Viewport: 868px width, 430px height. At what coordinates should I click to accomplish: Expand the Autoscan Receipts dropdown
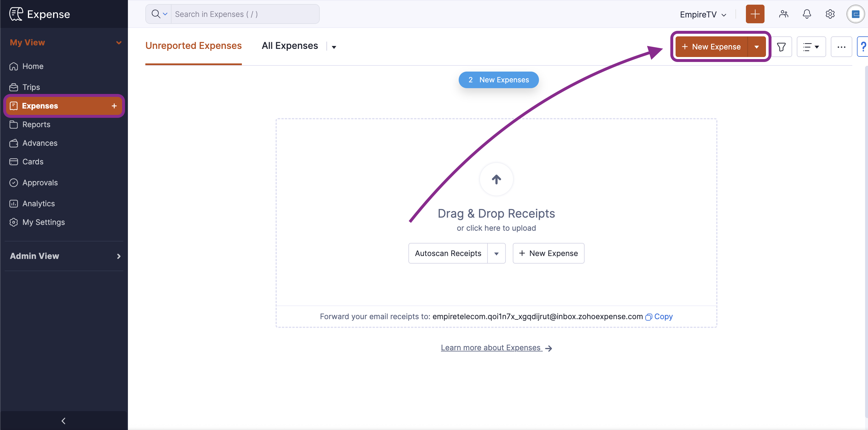pyautogui.click(x=496, y=253)
